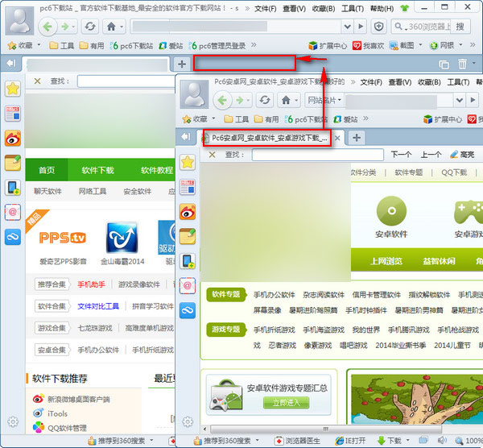Image resolution: width=483 pixels, height=448 pixels.
Task: Open the 有用 bookmark folder in rear window
Action: pyautogui.click(x=92, y=46)
